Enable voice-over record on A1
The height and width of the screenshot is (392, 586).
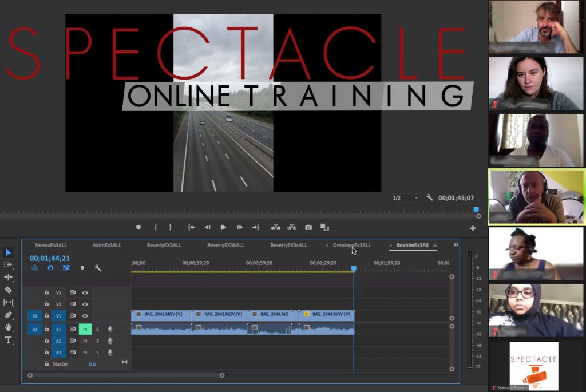(110, 329)
